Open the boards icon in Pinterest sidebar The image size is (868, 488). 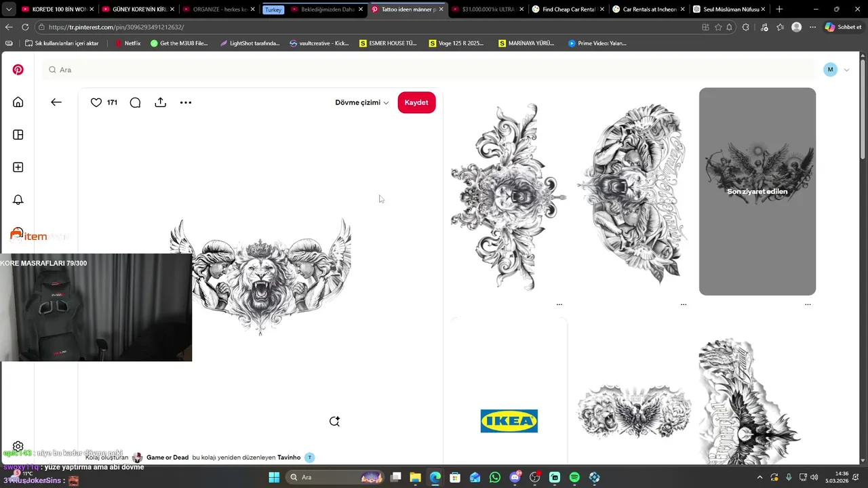[x=18, y=135]
